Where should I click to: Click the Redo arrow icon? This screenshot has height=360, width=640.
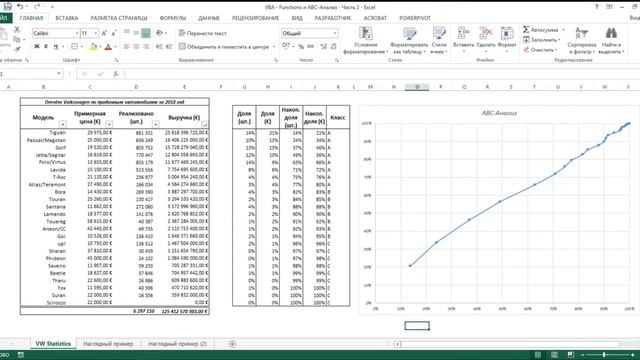coord(37,7)
